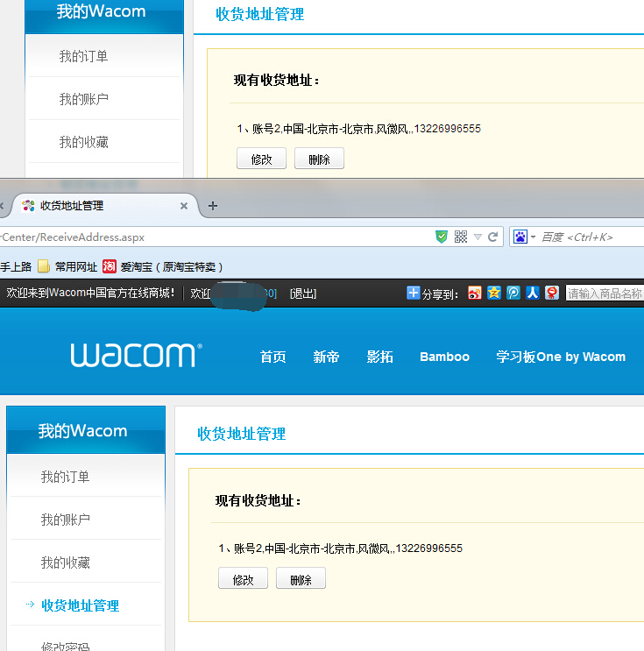
Task: Open 学习板One by Wacom navigation item
Action: click(561, 357)
